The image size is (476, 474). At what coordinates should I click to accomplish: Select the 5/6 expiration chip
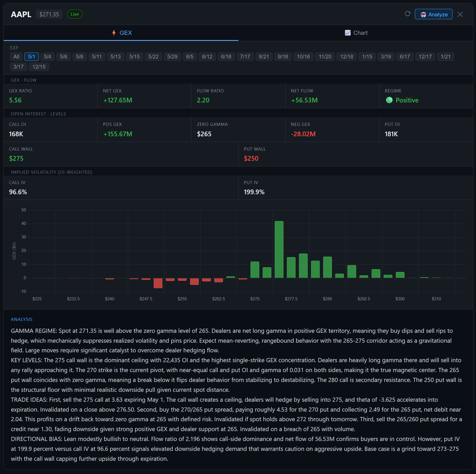tap(63, 57)
